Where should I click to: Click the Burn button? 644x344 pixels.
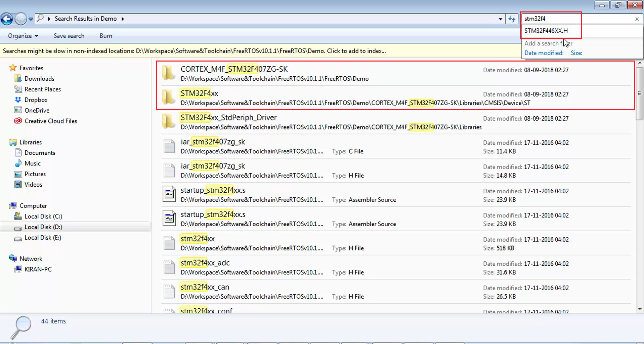(106, 36)
